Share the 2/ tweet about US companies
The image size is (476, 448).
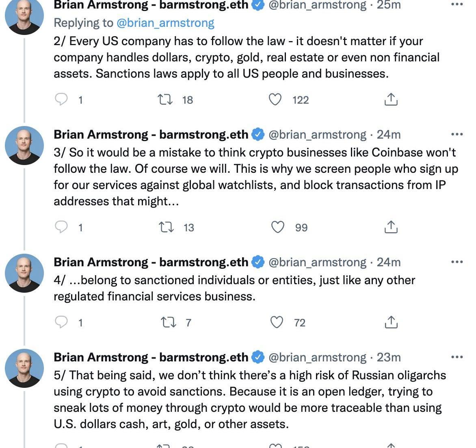(x=391, y=100)
